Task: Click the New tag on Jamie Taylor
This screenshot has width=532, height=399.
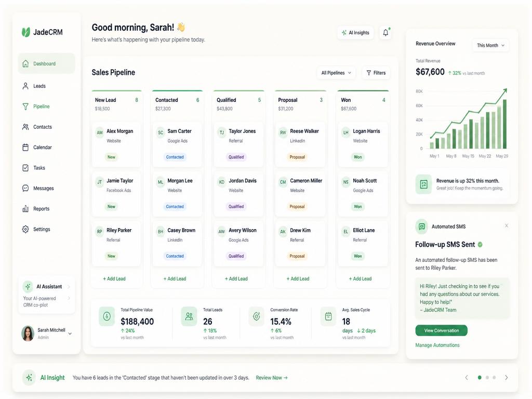Action: pos(111,207)
